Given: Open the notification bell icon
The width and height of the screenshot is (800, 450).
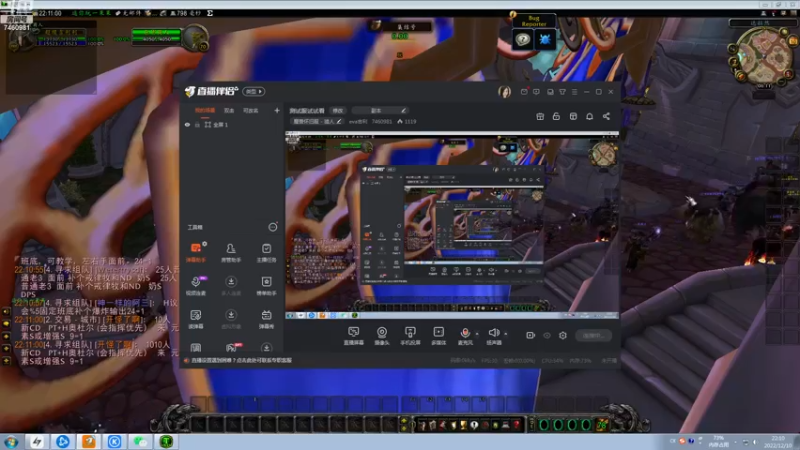Looking at the screenshot, I should point(589,116).
